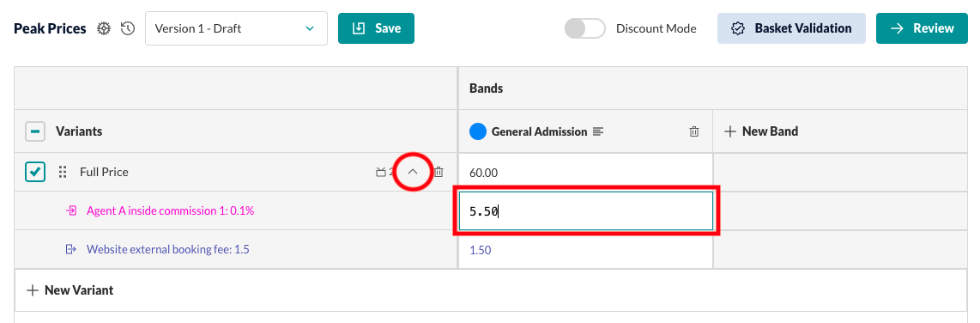
Task: Add a New Variant
Action: tap(70, 290)
